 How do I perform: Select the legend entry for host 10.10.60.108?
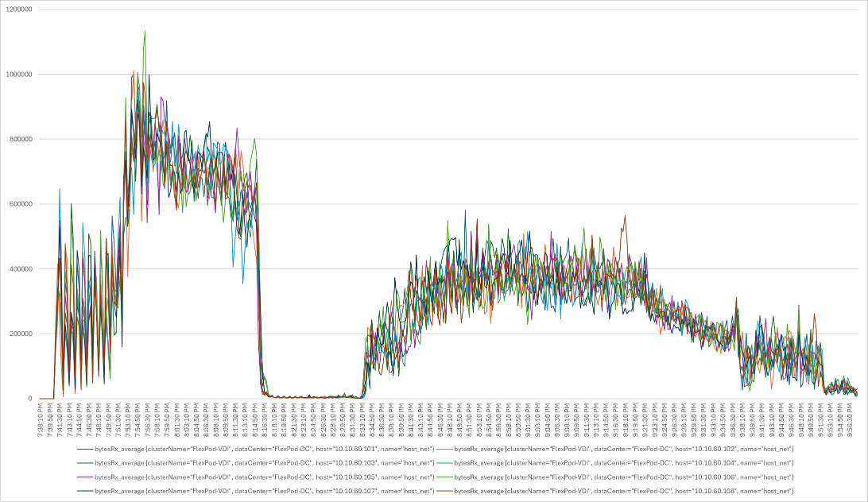pyautogui.click(x=615, y=491)
